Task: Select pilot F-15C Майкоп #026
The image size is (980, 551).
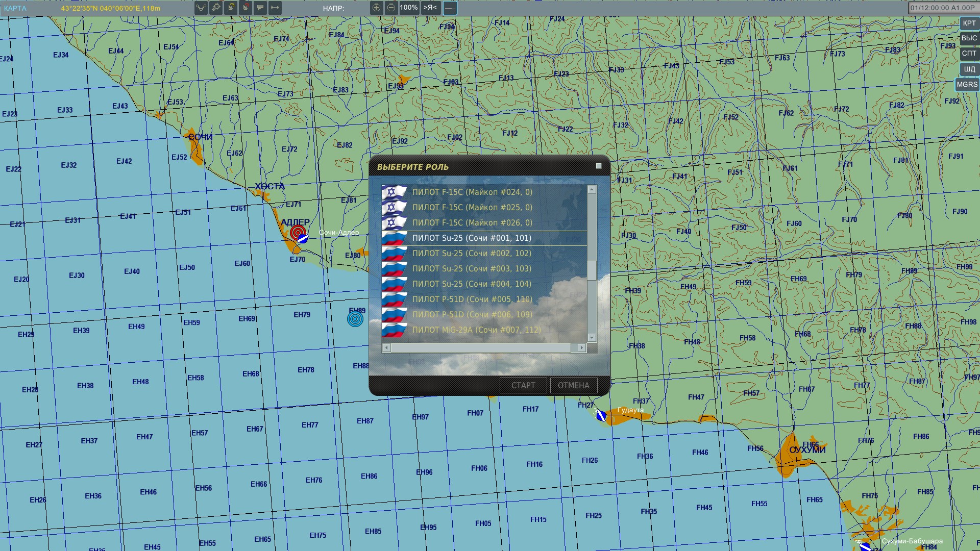Action: [x=484, y=222]
